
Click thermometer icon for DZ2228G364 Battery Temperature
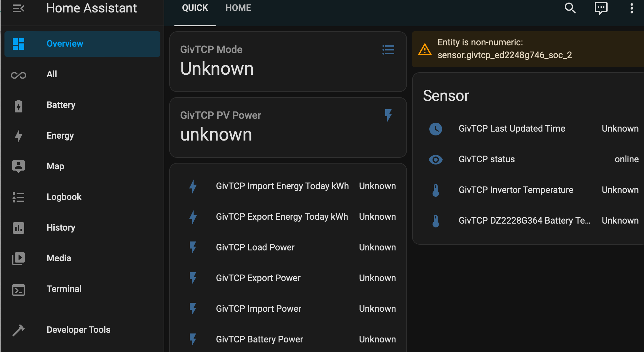click(x=435, y=221)
